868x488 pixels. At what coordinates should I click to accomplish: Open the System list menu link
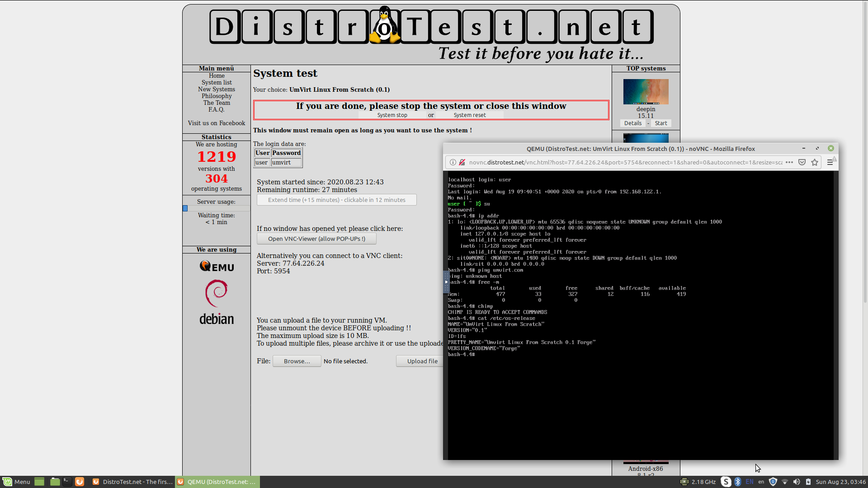[x=217, y=82]
